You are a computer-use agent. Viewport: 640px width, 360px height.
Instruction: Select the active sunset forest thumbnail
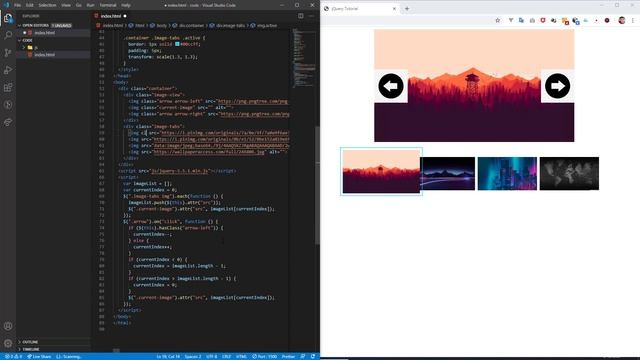(x=381, y=171)
